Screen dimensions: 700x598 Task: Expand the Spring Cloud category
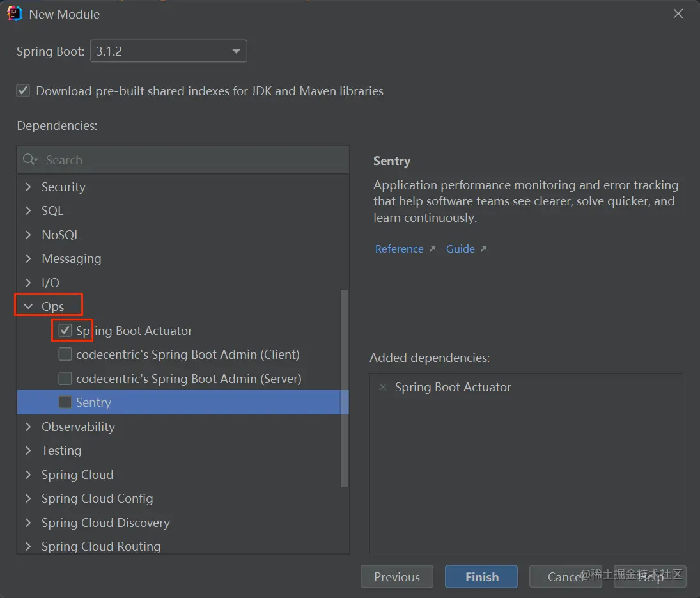(29, 475)
